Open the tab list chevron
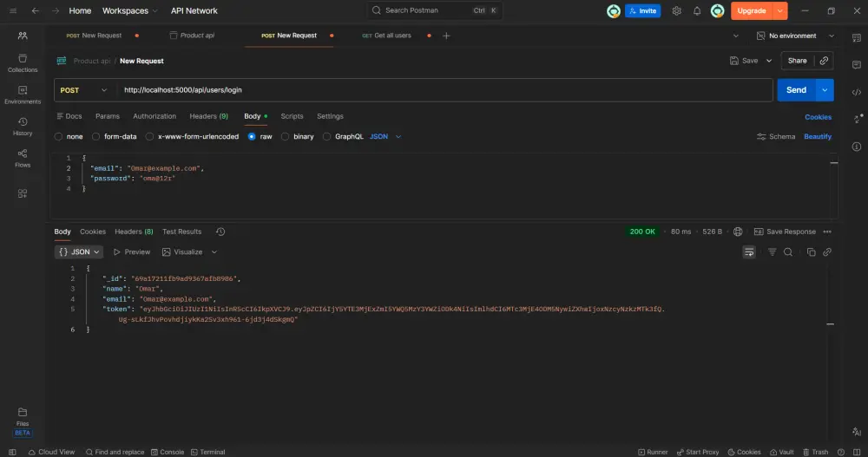The image size is (868, 457). coord(736,36)
